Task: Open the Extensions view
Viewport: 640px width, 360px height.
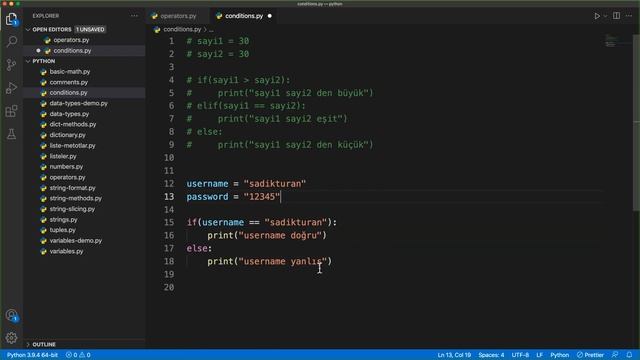Action: click(11, 111)
